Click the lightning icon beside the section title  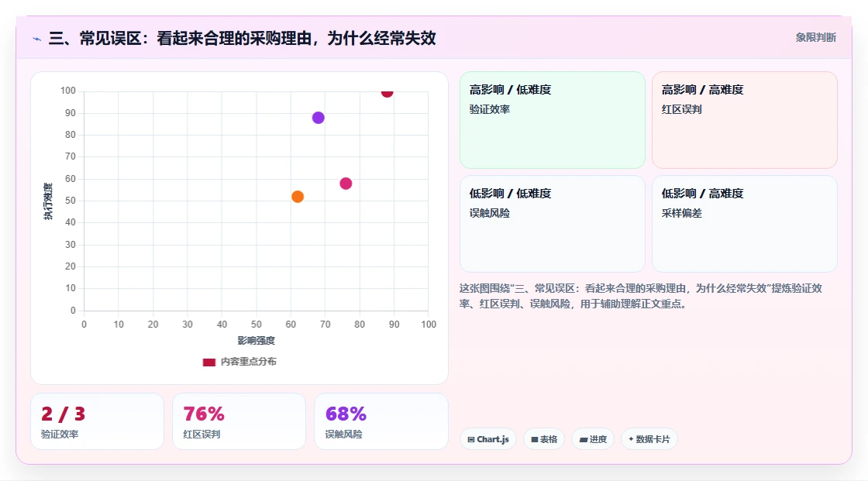tap(36, 39)
